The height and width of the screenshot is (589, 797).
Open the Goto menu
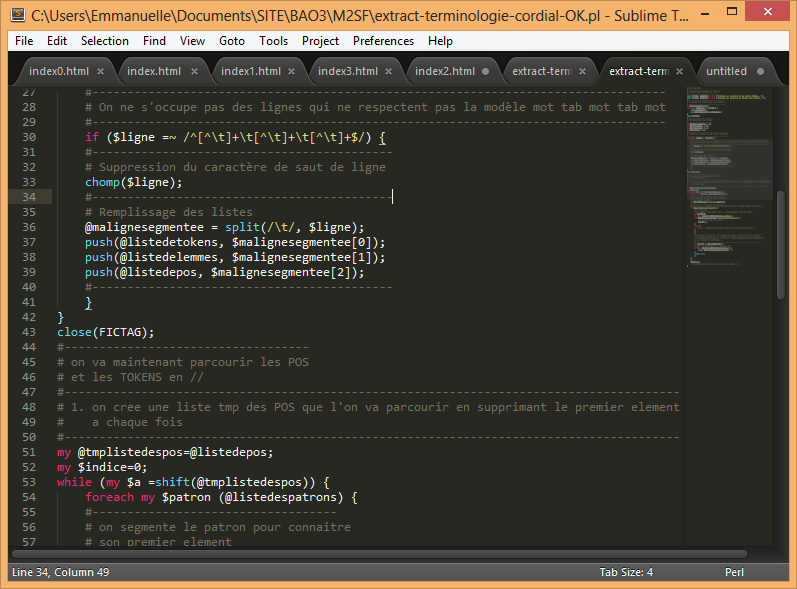232,41
